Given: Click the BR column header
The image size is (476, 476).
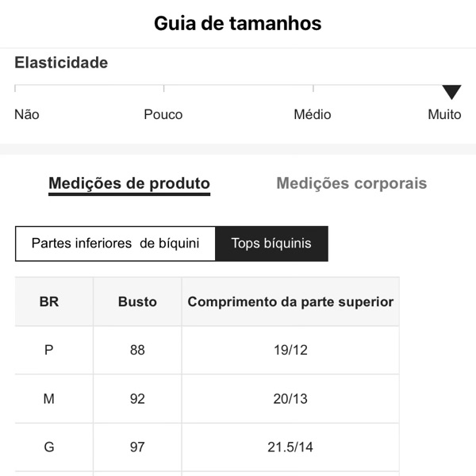Looking at the screenshot, I should click(x=49, y=301).
